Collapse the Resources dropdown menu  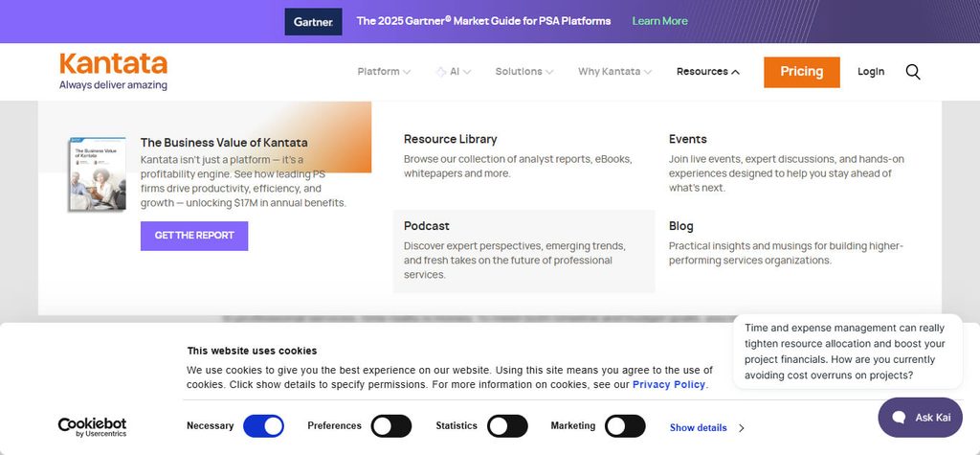click(708, 71)
